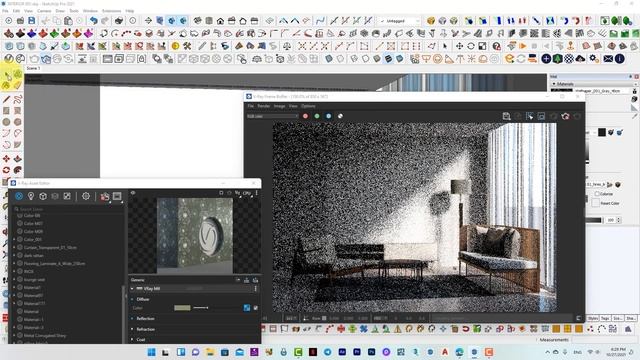
Task: Switch to Scene 1 tab
Action: [33, 68]
